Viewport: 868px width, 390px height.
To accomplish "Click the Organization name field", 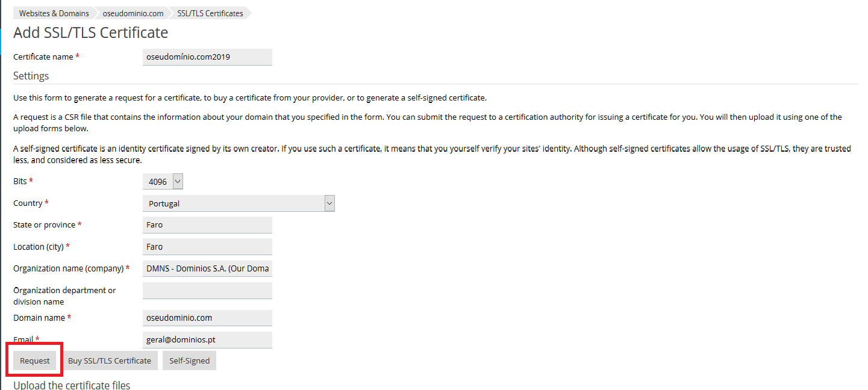I will [x=207, y=268].
